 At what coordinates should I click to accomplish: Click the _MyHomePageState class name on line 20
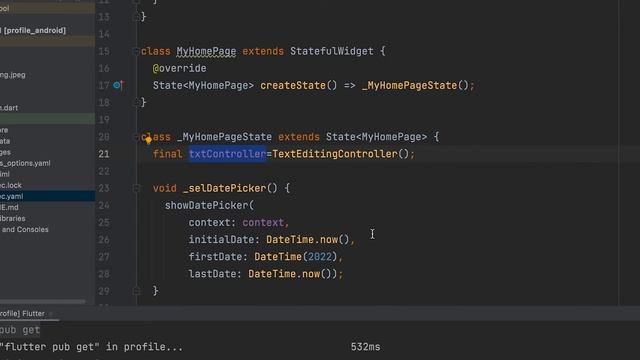[224, 137]
